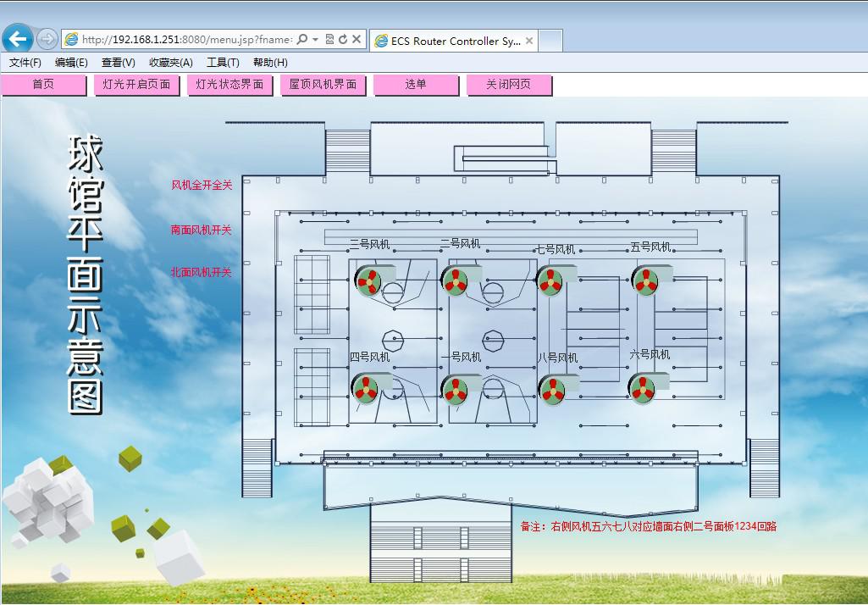Toggle 风机全开全关 all fans switch
The width and height of the screenshot is (868, 605).
pyautogui.click(x=202, y=185)
